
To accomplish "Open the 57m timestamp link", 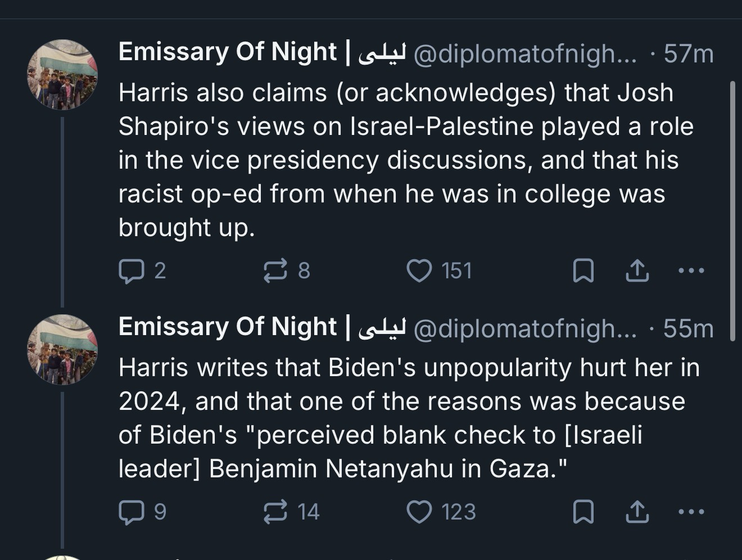I will coord(688,54).
